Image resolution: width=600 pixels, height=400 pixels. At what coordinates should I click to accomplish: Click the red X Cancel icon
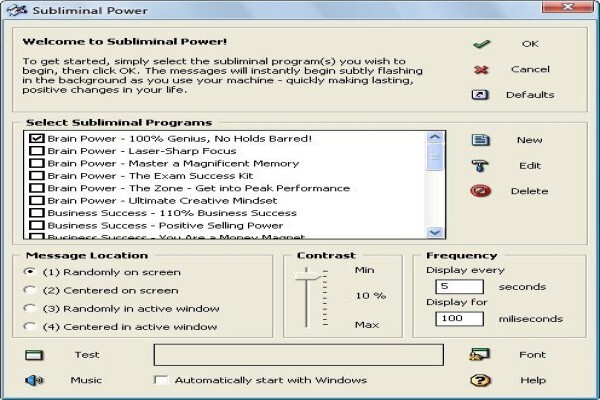click(x=481, y=70)
